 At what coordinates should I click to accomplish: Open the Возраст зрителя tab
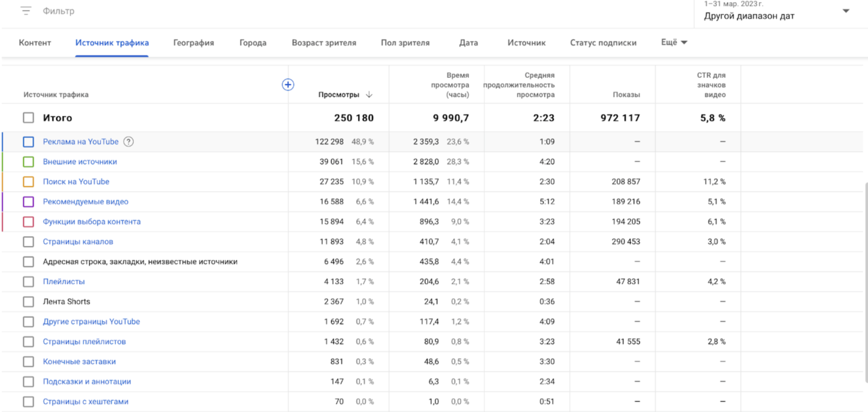coord(324,43)
